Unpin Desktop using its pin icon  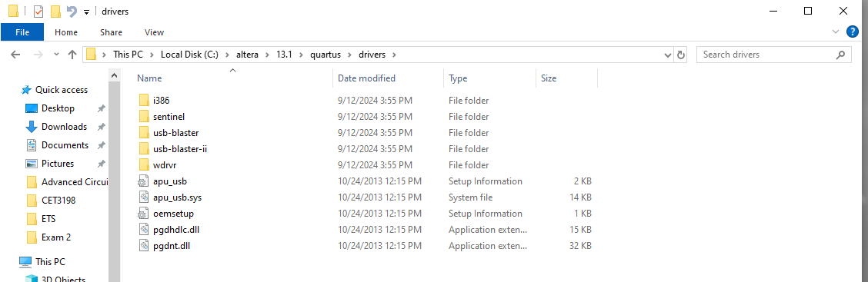click(x=101, y=108)
